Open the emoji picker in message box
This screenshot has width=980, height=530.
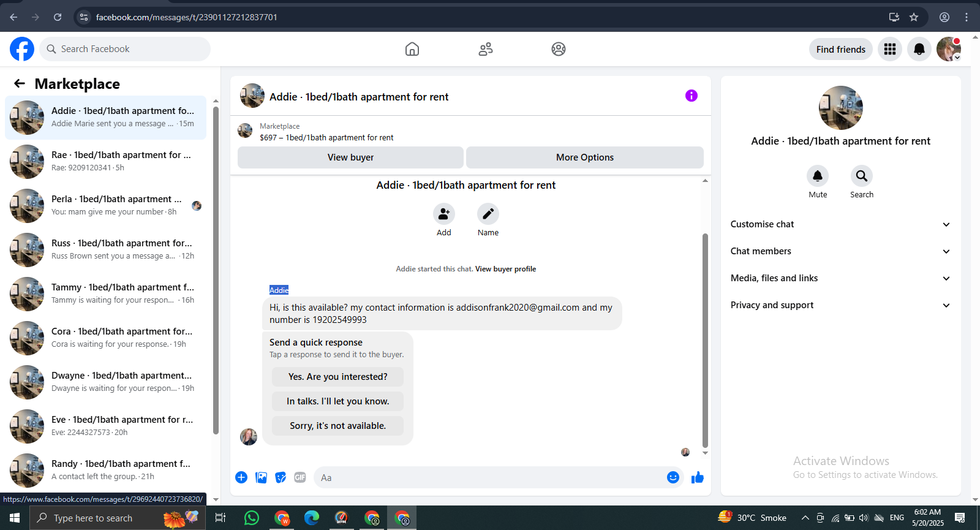(673, 477)
